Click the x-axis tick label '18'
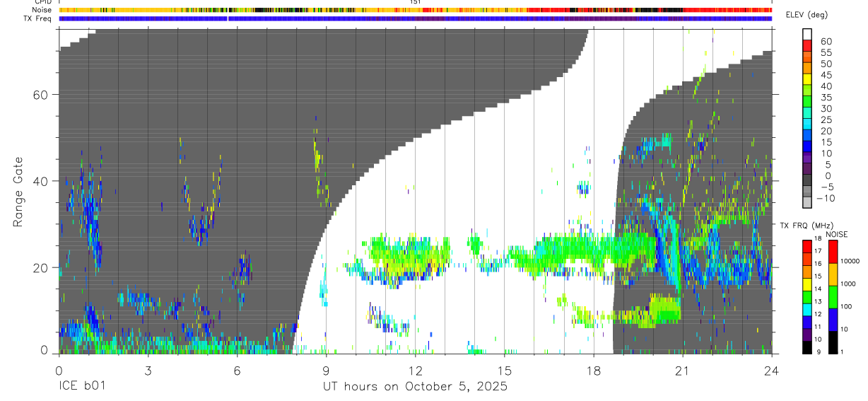 click(x=593, y=371)
